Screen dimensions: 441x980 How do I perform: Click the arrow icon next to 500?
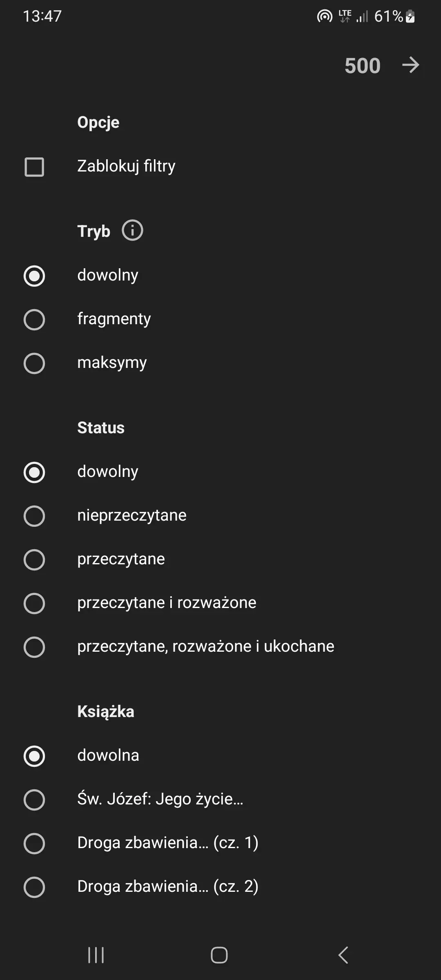click(x=410, y=65)
